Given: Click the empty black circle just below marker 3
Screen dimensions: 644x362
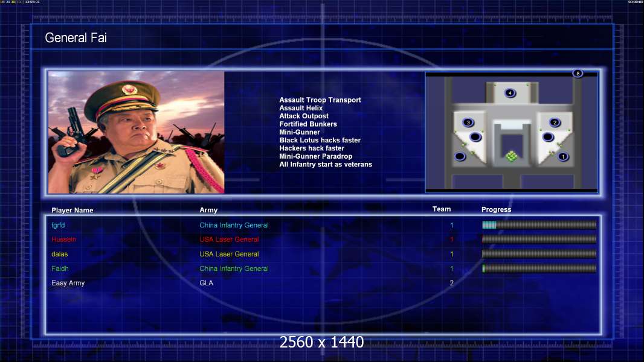Looking at the screenshot, I should pyautogui.click(x=475, y=136).
